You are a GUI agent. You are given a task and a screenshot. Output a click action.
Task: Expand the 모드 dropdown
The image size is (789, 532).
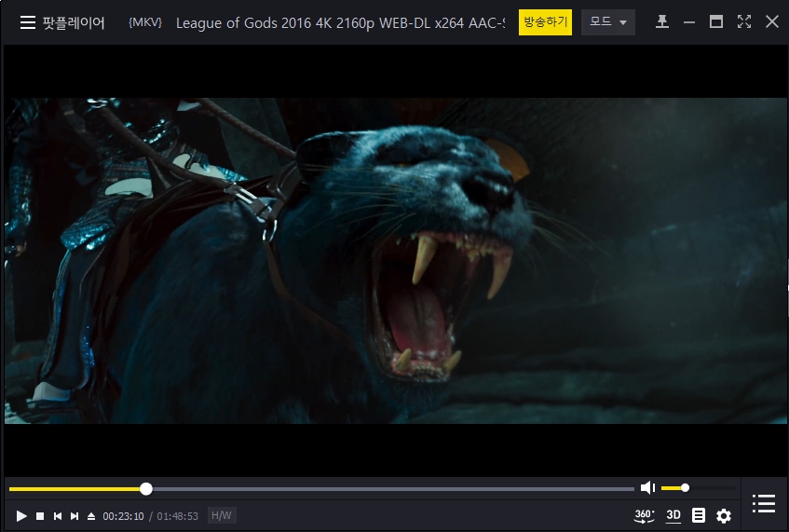click(x=607, y=22)
